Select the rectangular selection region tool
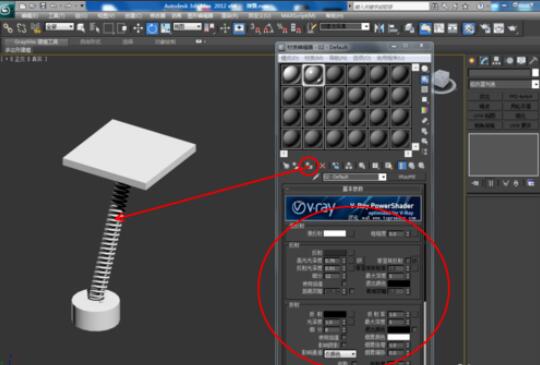 108,28
